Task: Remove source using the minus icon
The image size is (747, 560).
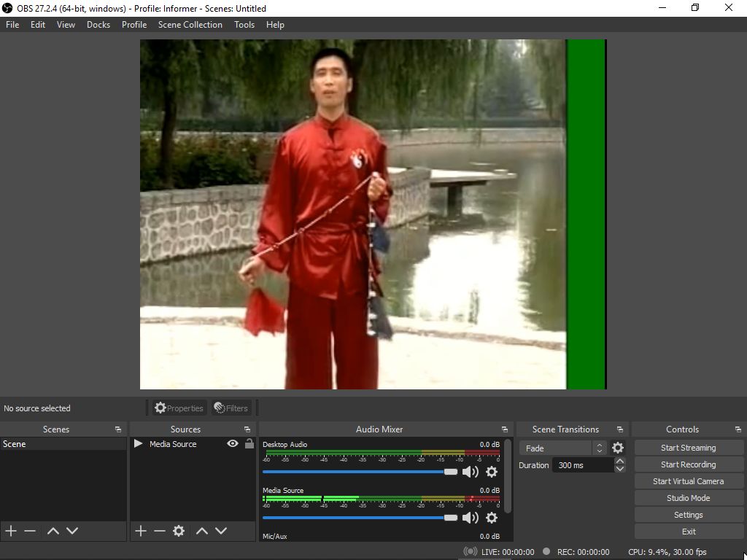Action: coord(160,531)
